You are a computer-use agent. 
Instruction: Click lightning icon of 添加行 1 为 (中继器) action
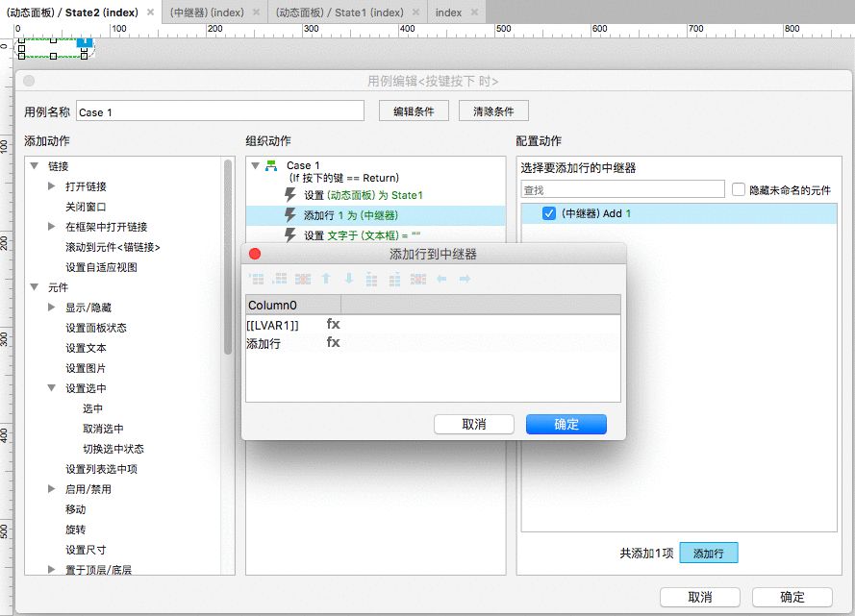(290, 215)
